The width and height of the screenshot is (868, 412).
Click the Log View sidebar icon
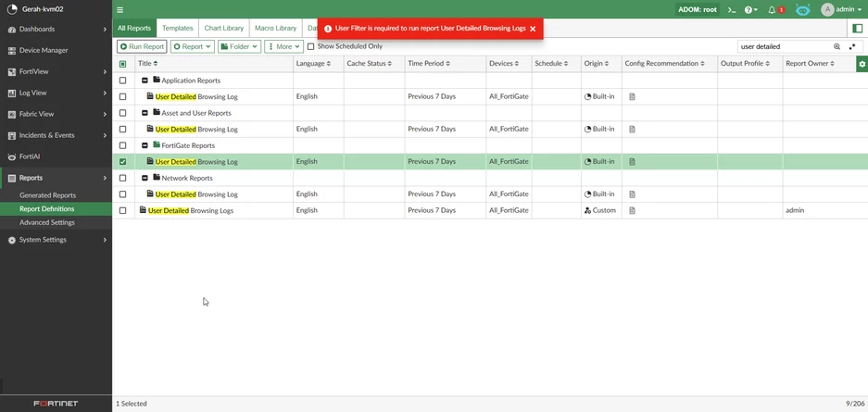[x=12, y=93]
